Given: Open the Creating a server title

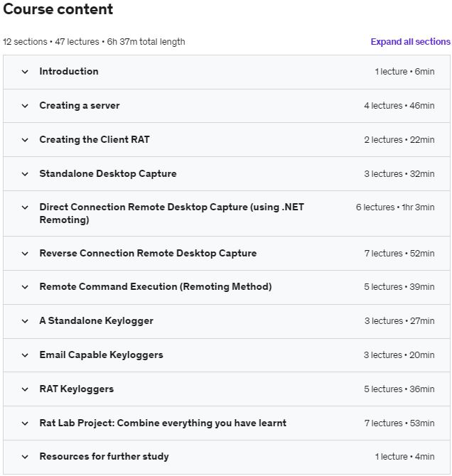Looking at the screenshot, I should tap(80, 106).
